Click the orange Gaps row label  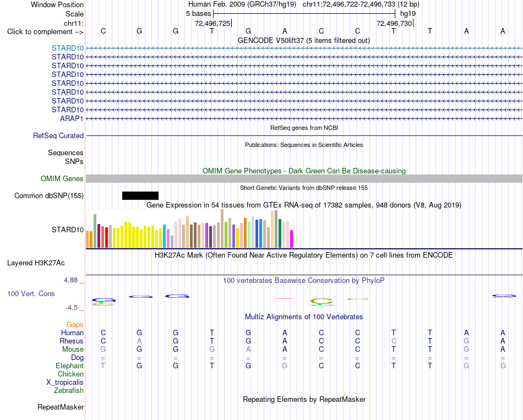click(75, 324)
